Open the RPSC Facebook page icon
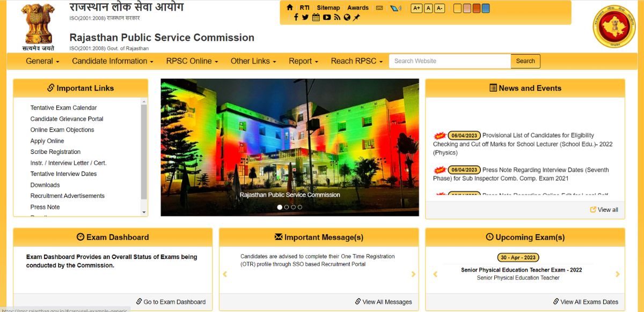The height and width of the screenshot is (312, 644). (x=296, y=17)
